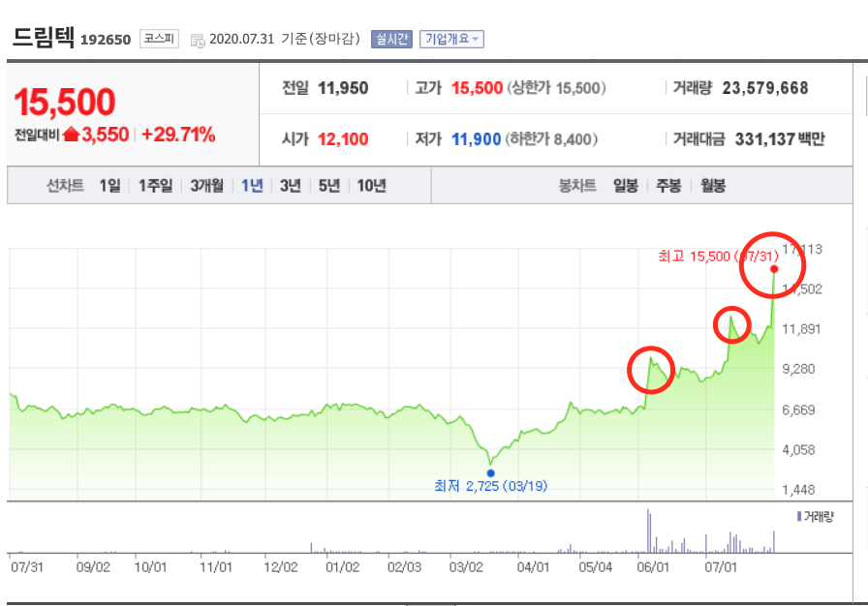Click the red highest-price dot marker
Image resolution: width=868 pixels, height=606 pixels.
(774, 269)
